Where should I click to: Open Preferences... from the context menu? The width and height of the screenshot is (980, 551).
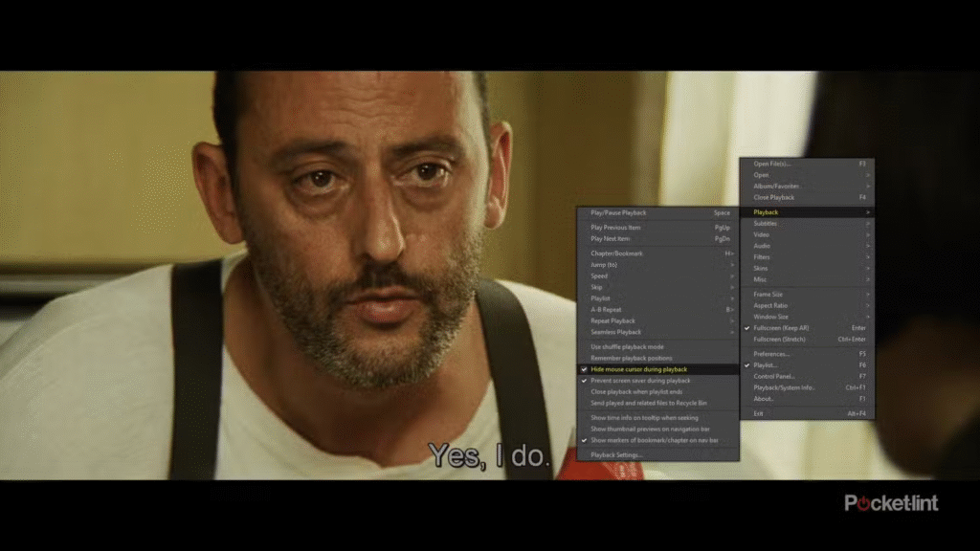(771, 354)
